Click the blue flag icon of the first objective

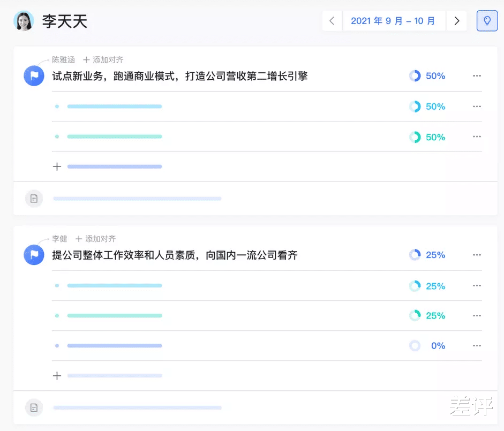click(x=34, y=75)
